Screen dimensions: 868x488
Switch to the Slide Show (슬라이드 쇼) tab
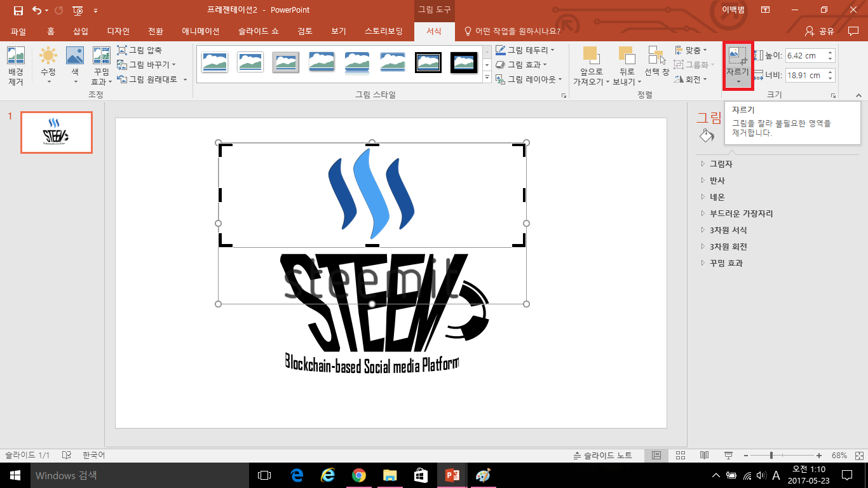coord(259,31)
